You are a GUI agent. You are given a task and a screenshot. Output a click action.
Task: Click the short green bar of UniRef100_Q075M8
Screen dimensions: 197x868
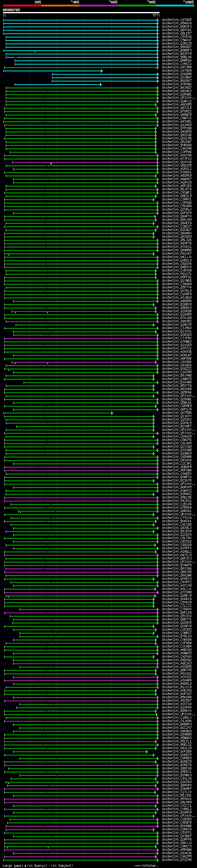(58, 413)
